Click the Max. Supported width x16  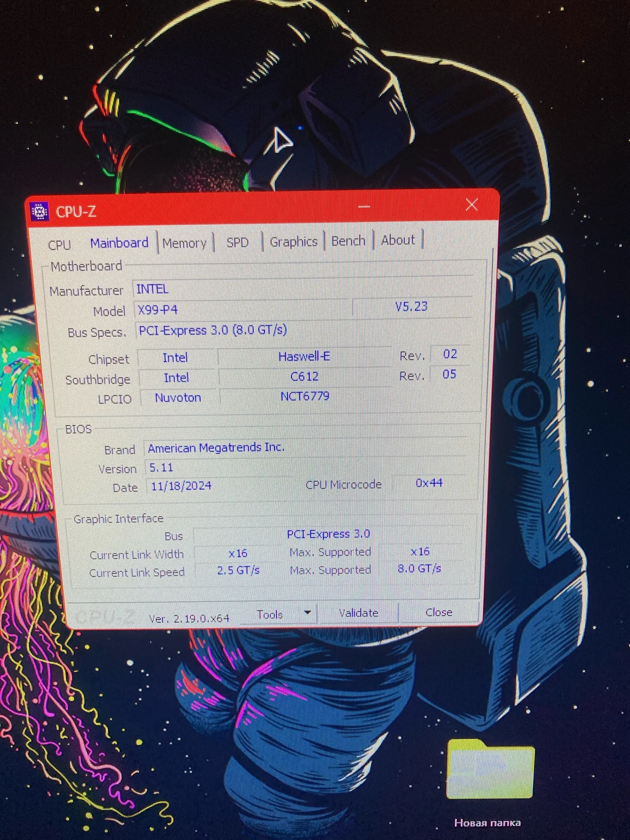point(420,552)
